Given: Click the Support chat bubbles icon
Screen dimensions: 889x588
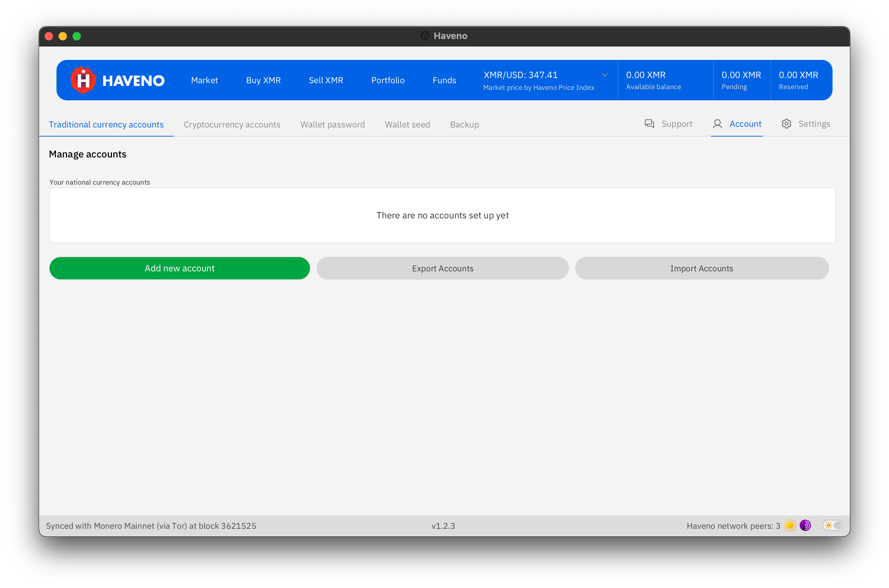Looking at the screenshot, I should (x=649, y=124).
